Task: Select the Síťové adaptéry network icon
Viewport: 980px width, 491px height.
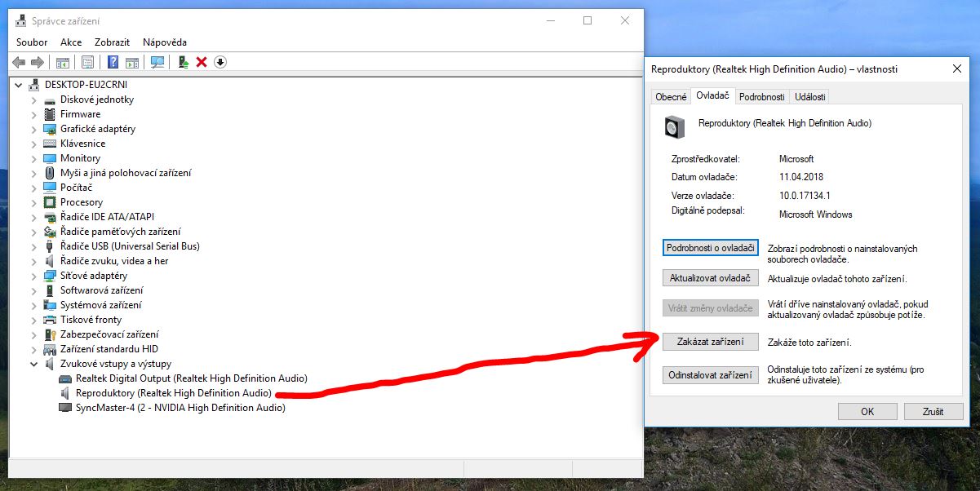Action: pyautogui.click(x=50, y=276)
